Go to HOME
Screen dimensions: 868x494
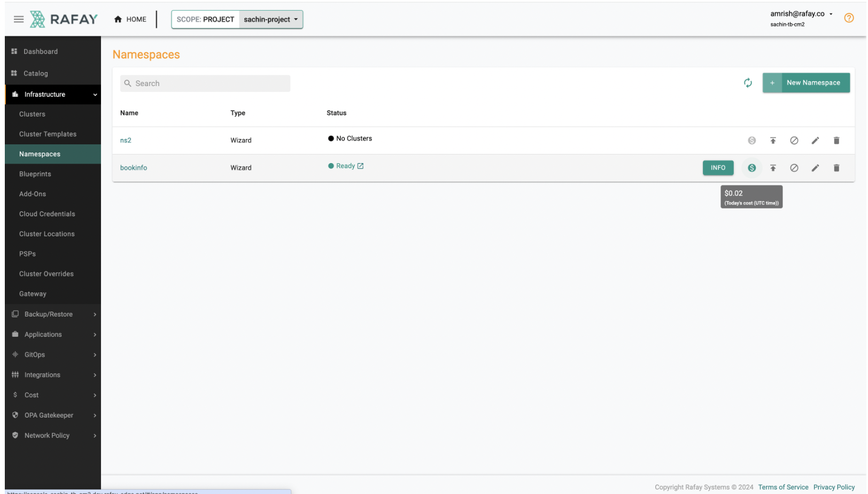[x=130, y=19]
